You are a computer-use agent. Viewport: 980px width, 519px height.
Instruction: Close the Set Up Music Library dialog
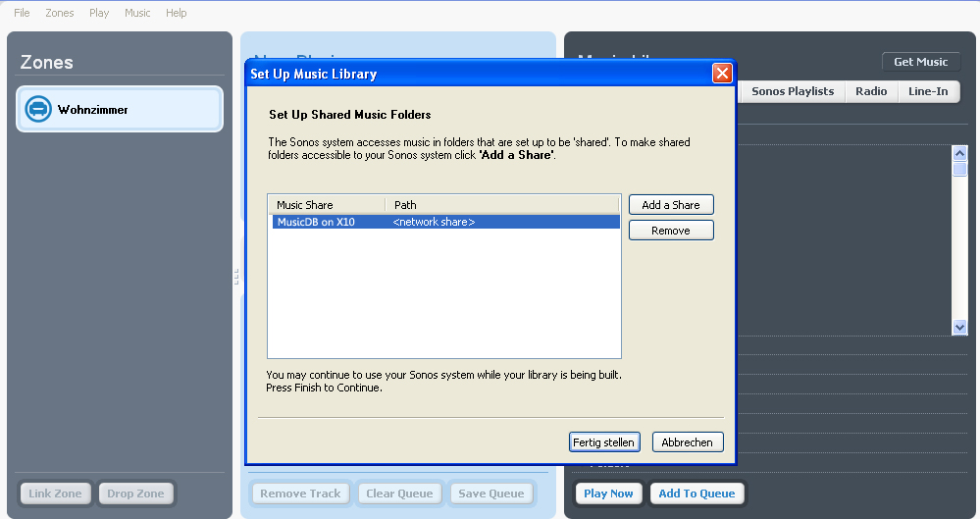point(722,74)
